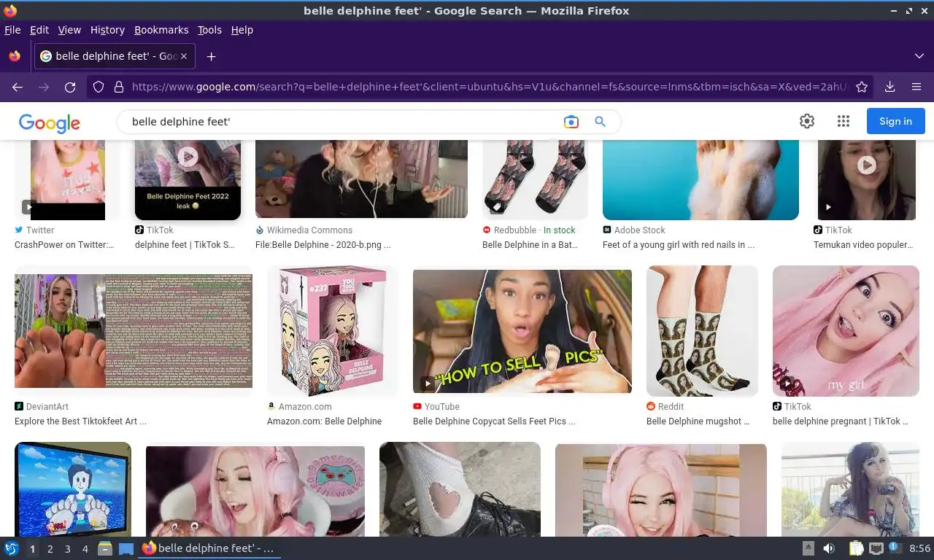Click the forward navigation arrow
The image size is (934, 560).
click(x=44, y=87)
